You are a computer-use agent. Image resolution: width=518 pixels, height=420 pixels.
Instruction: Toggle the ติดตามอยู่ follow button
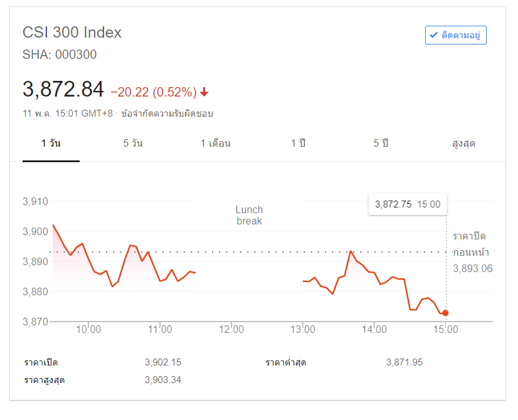455,36
